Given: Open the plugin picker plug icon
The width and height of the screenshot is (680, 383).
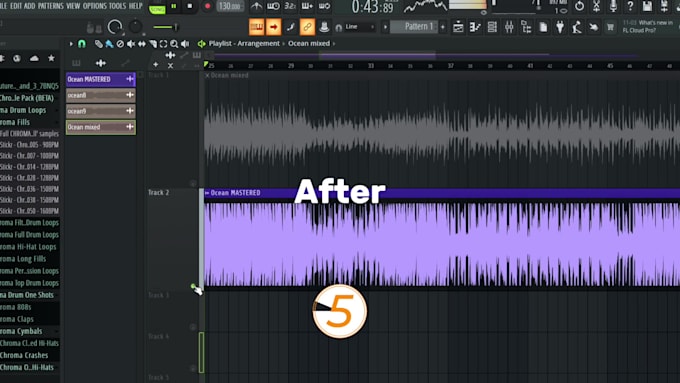Looking at the screenshot, I should (x=560, y=27).
